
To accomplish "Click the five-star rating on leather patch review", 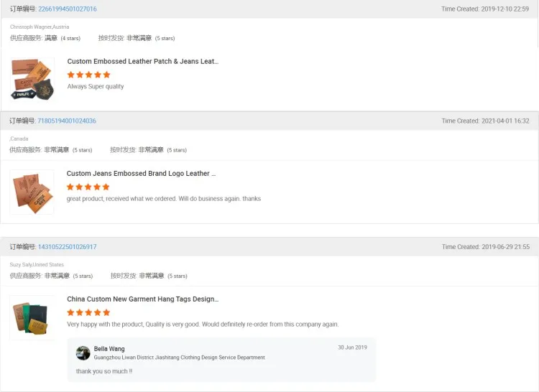I will tap(88, 75).
